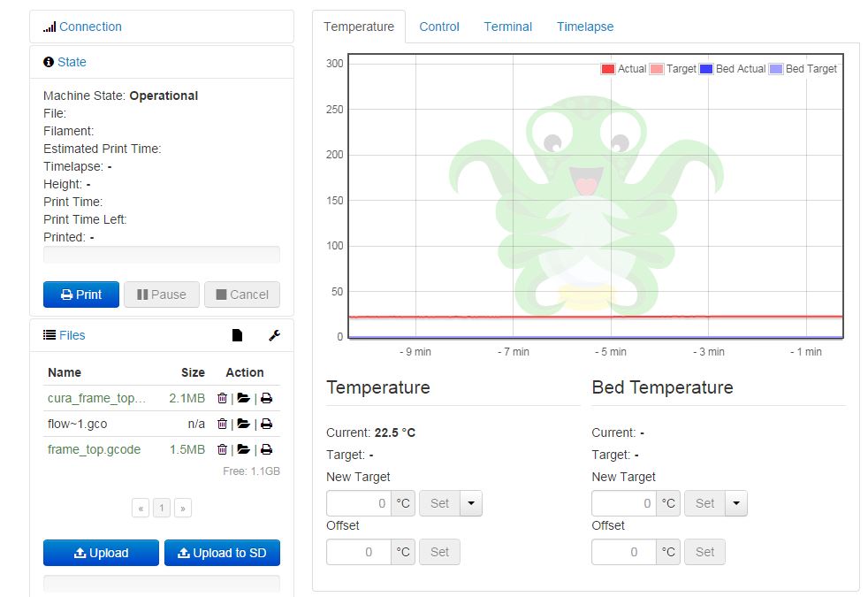Click the info icon next to State
868x597 pixels.
[49, 62]
